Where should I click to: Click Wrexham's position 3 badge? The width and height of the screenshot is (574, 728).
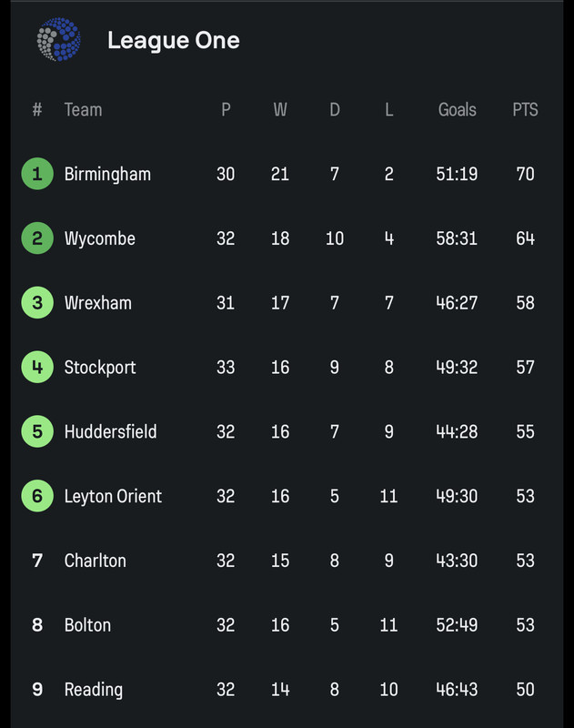(37, 303)
